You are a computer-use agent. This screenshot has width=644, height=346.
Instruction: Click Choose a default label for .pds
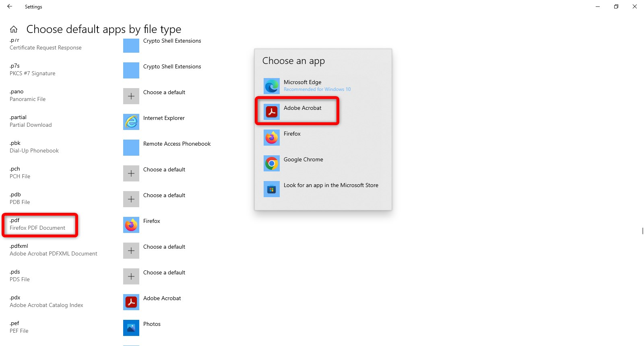pyautogui.click(x=164, y=272)
